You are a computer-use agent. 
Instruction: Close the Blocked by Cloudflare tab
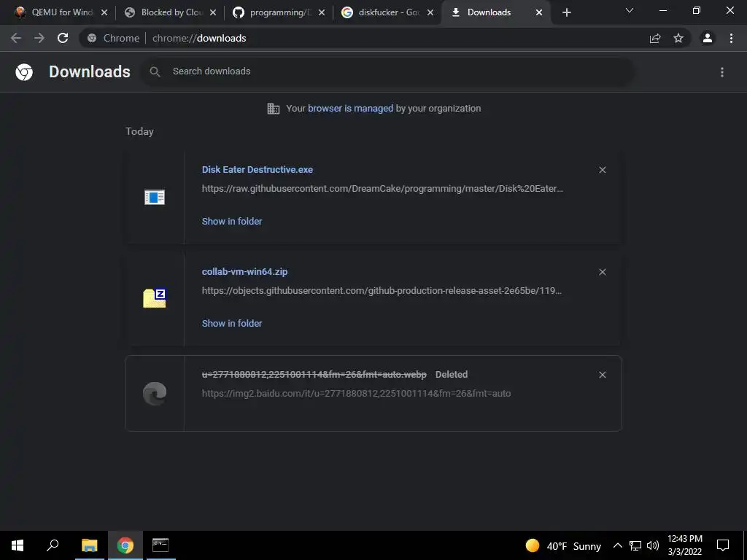(x=213, y=12)
